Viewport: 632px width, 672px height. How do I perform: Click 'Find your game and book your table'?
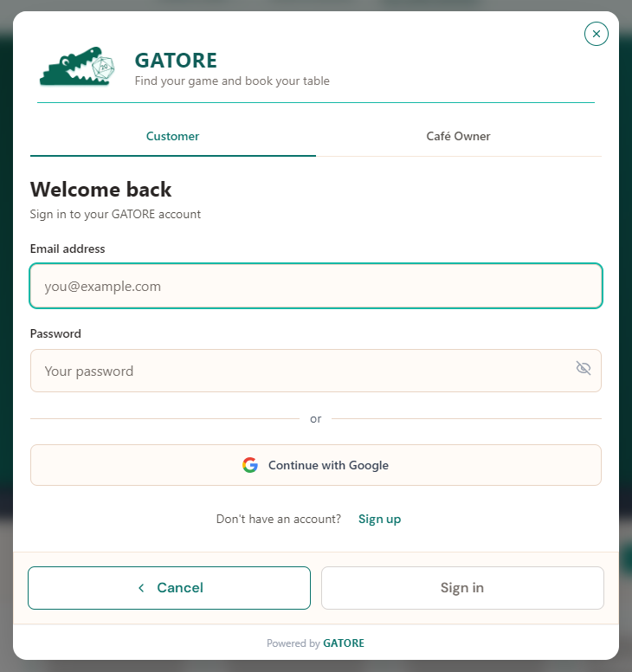[x=232, y=81]
